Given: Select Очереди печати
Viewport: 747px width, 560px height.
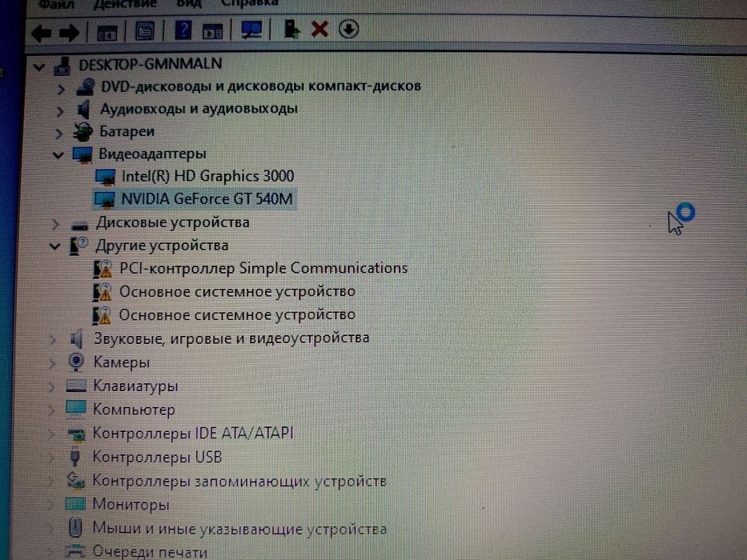Looking at the screenshot, I should pos(150,552).
